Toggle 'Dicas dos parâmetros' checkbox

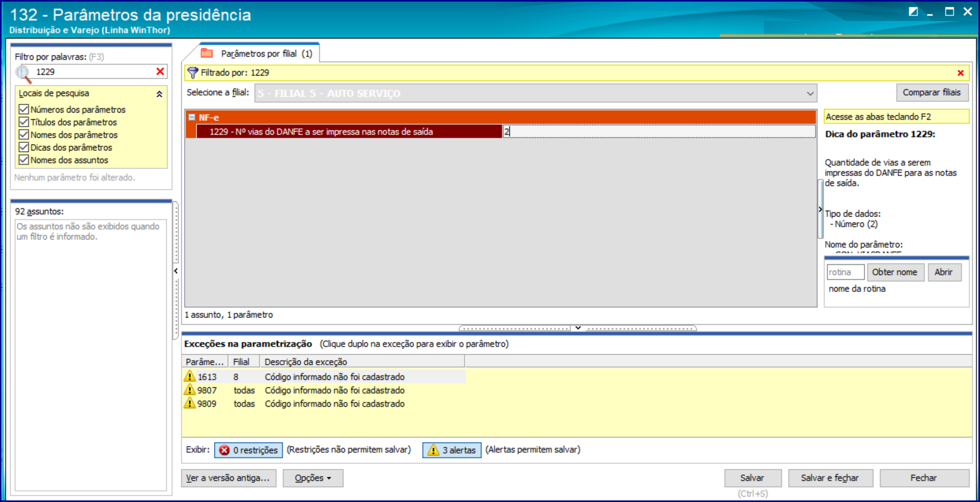(x=24, y=147)
